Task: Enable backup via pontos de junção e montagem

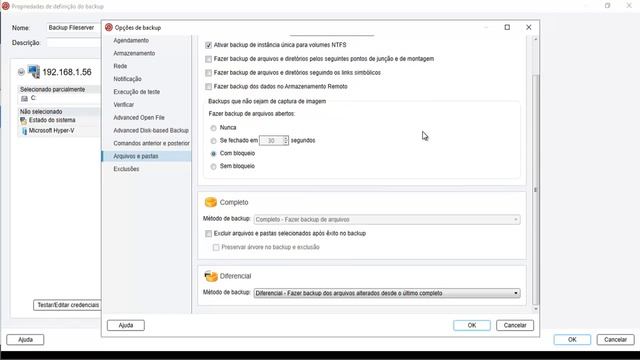Action: 209,59
